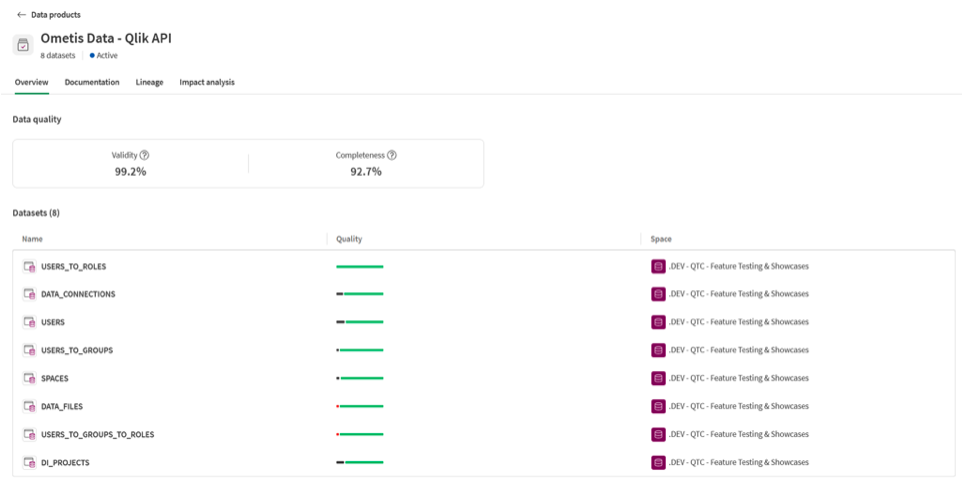The height and width of the screenshot is (479, 962).
Task: Click the space icon in USERS row
Action: [658, 323]
